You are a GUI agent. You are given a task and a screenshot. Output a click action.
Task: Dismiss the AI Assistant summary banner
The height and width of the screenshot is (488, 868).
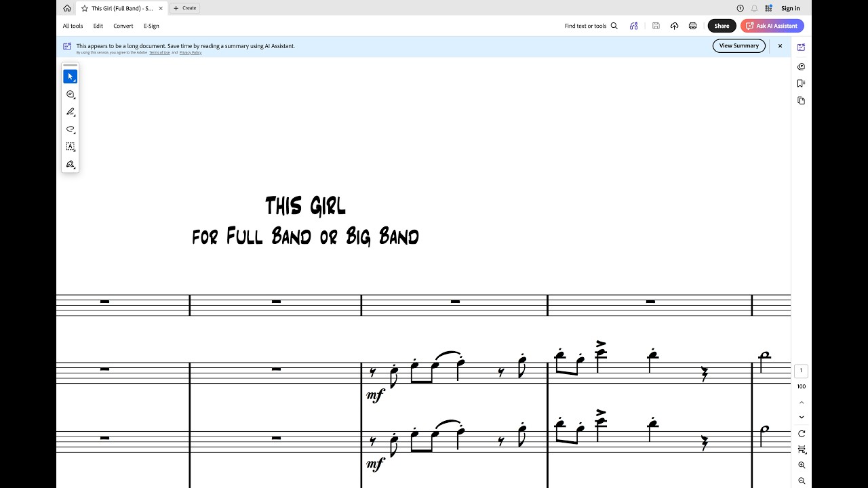(x=780, y=46)
